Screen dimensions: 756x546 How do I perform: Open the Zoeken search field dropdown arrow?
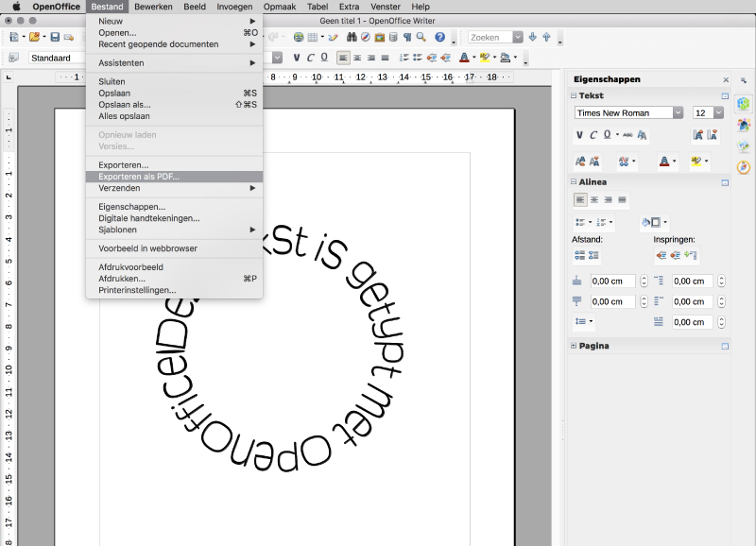tap(518, 37)
